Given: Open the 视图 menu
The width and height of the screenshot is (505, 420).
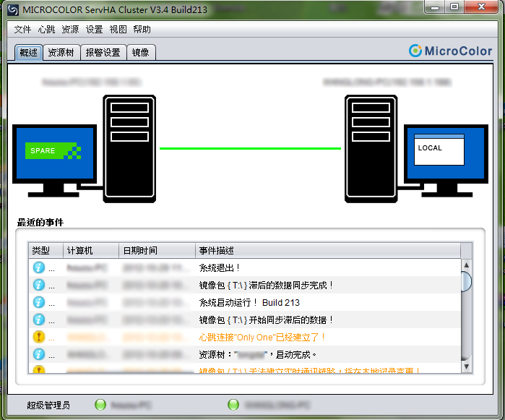Looking at the screenshot, I should point(118,30).
